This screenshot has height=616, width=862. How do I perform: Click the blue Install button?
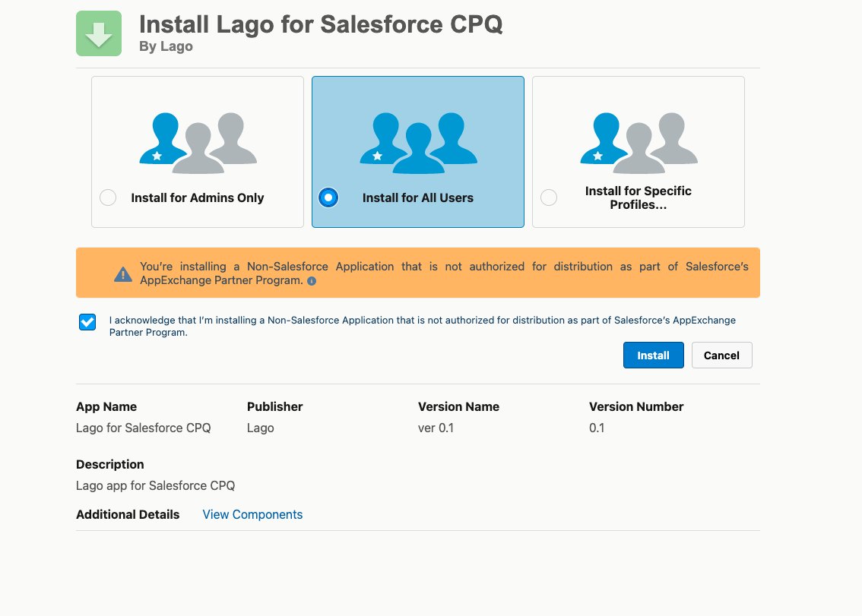pos(654,355)
